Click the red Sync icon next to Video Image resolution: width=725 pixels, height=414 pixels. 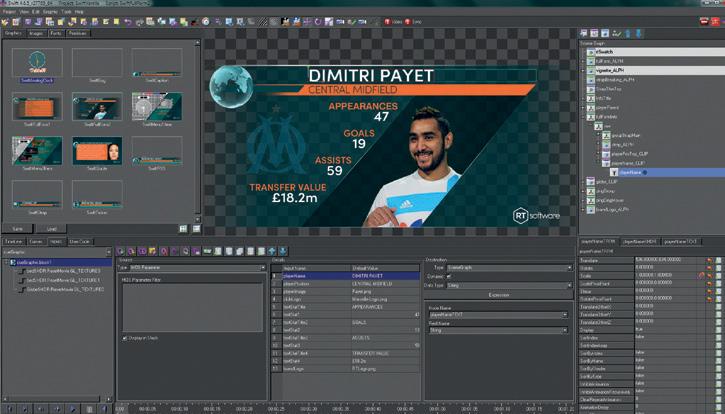(407, 22)
